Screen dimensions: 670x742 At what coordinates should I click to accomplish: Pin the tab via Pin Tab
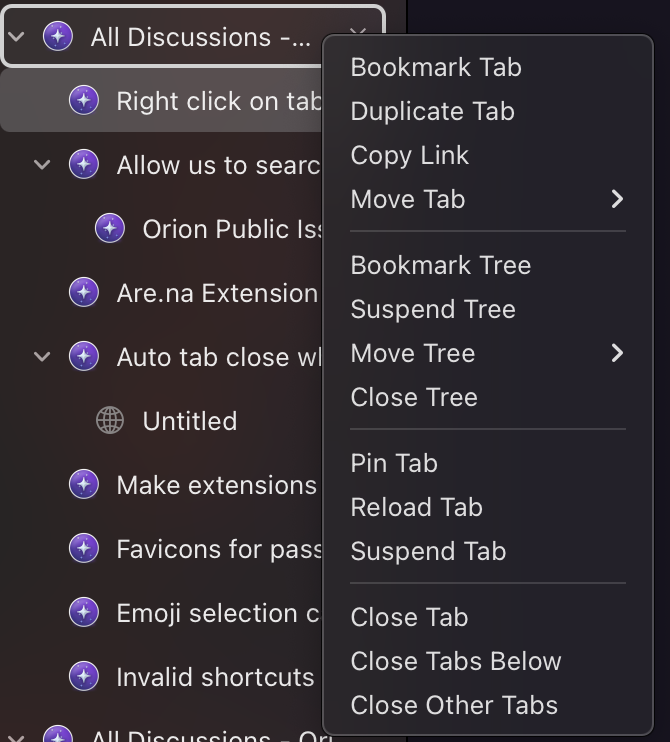pyautogui.click(x=394, y=463)
